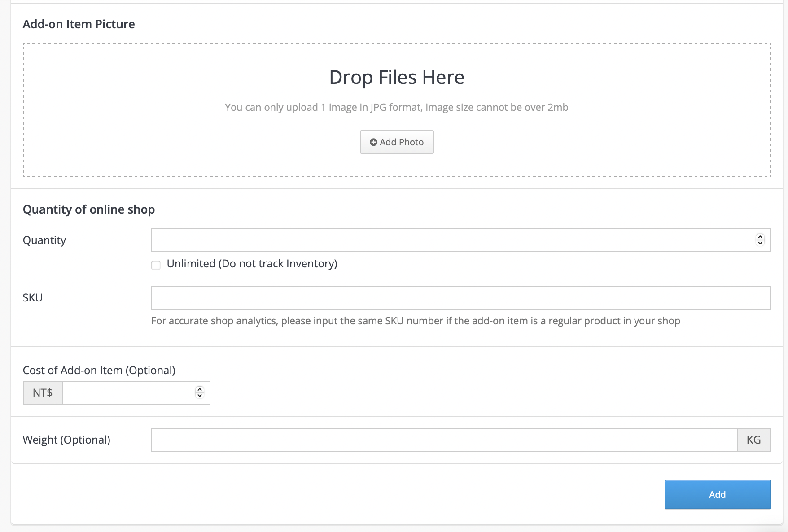Image resolution: width=788 pixels, height=532 pixels.
Task: Click the Quantity field label
Action: [x=44, y=240]
